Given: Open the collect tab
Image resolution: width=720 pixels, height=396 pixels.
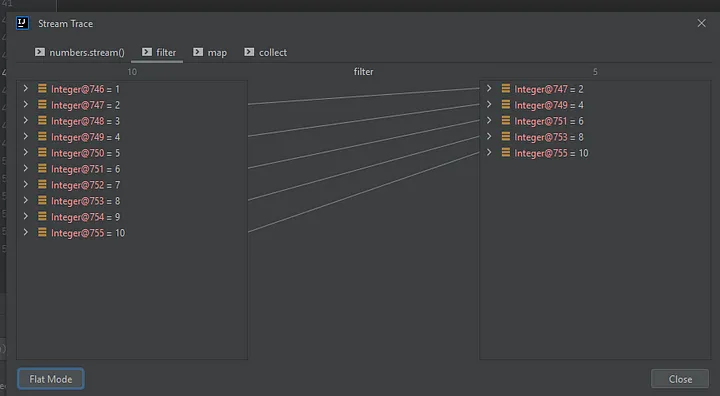Looking at the screenshot, I should pos(265,52).
